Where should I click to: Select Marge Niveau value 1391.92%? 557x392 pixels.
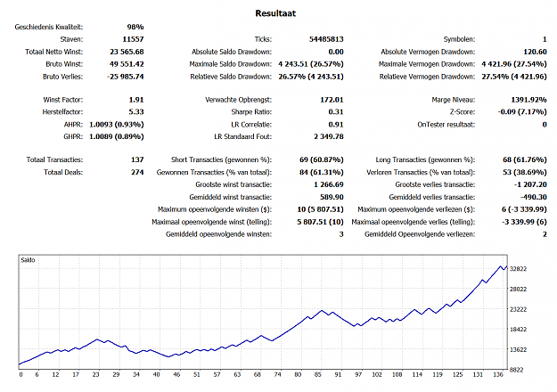(x=529, y=100)
